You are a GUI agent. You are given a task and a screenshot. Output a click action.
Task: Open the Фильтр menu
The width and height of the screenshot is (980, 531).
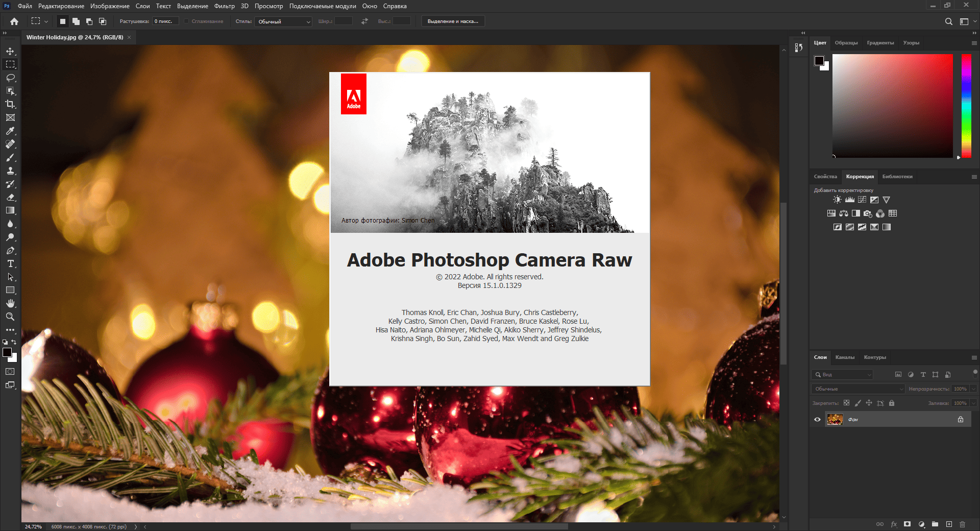coord(225,6)
